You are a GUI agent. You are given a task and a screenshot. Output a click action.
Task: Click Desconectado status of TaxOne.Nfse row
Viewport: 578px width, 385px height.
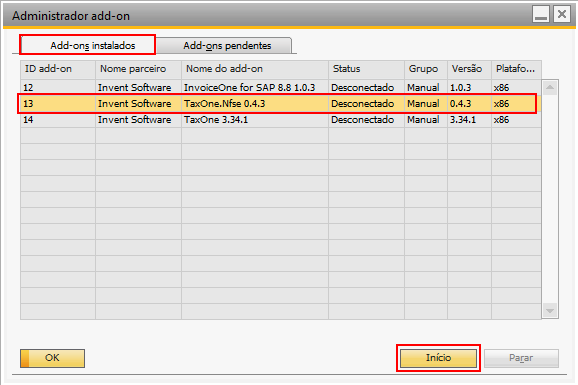[366, 104]
